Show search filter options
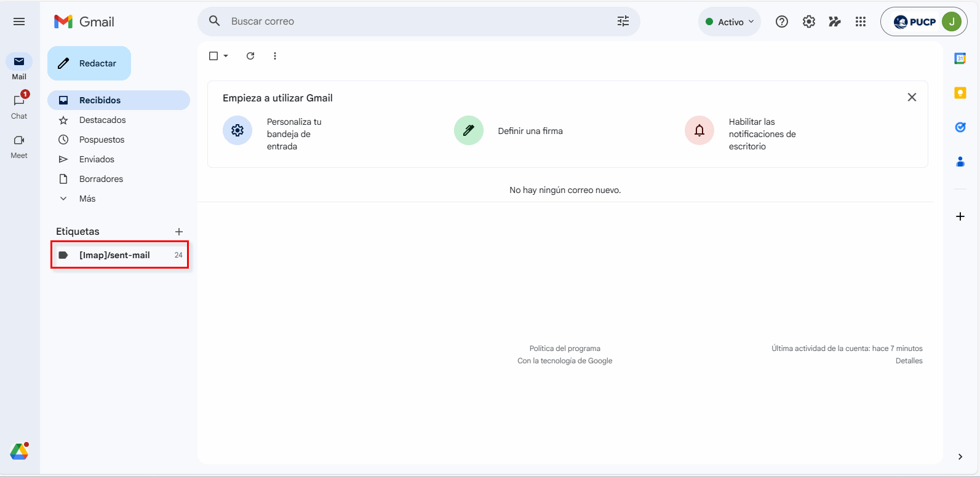This screenshot has height=477, width=980. [623, 22]
